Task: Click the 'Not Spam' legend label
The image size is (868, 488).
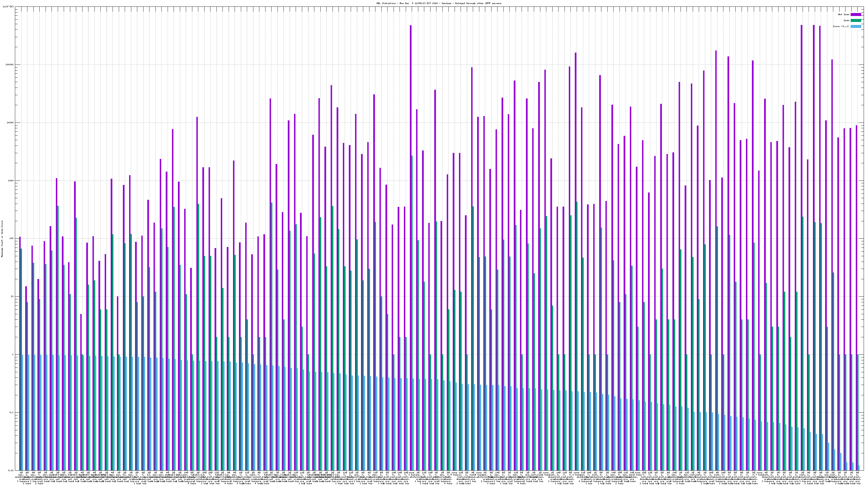Action: (x=844, y=14)
